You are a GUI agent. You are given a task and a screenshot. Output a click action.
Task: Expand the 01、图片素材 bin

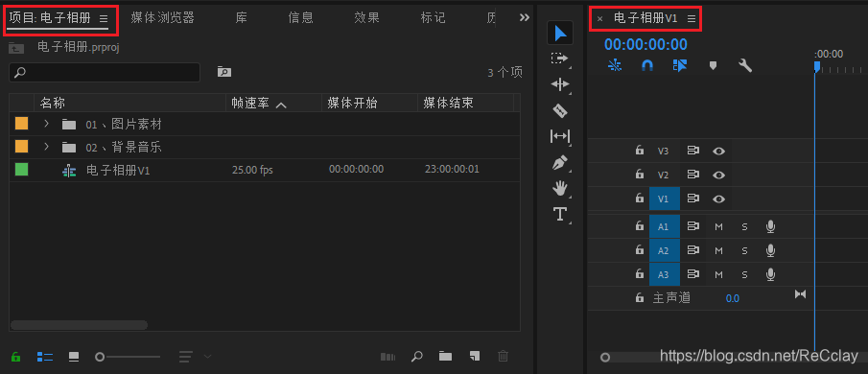46,124
